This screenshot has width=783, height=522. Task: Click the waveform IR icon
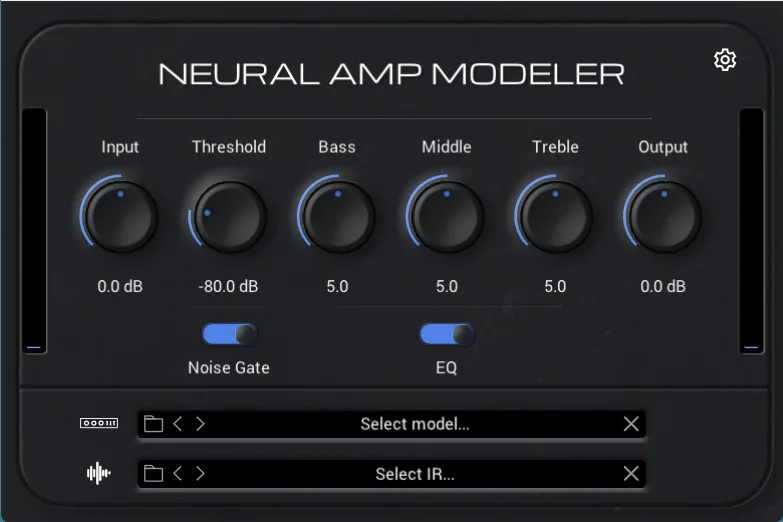coord(98,473)
